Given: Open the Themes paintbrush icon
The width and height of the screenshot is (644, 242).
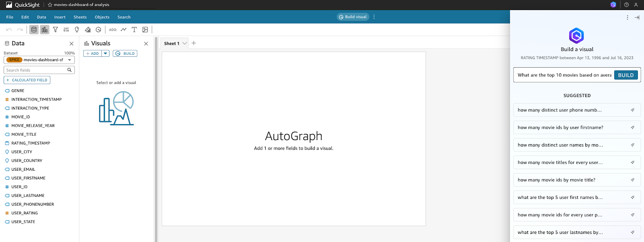Looking at the screenshot, I should pyautogui.click(x=88, y=29).
